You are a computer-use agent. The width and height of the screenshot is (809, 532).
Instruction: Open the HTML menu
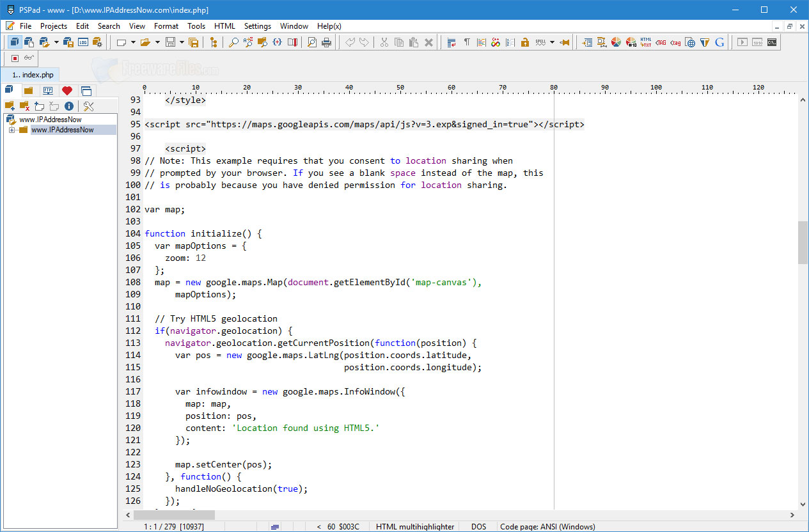(x=224, y=26)
